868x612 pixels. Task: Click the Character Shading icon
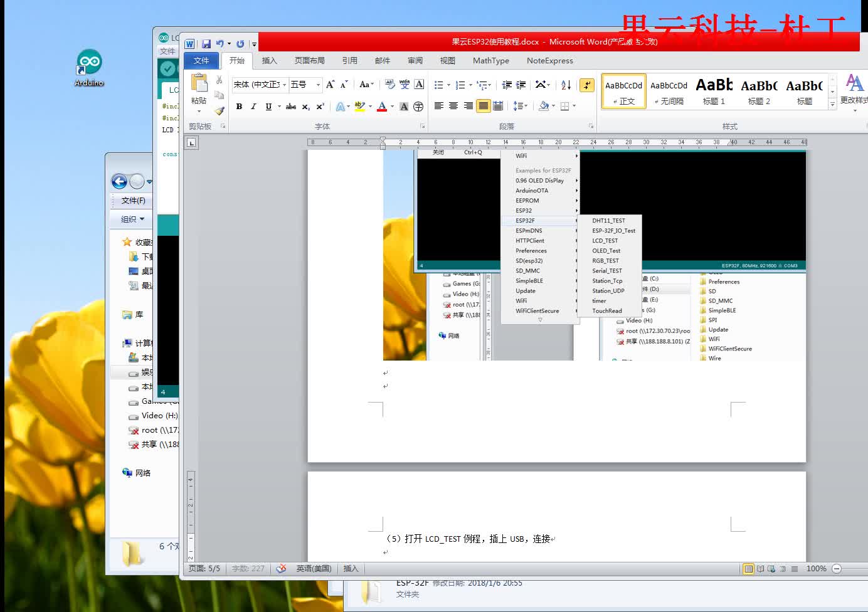[404, 107]
